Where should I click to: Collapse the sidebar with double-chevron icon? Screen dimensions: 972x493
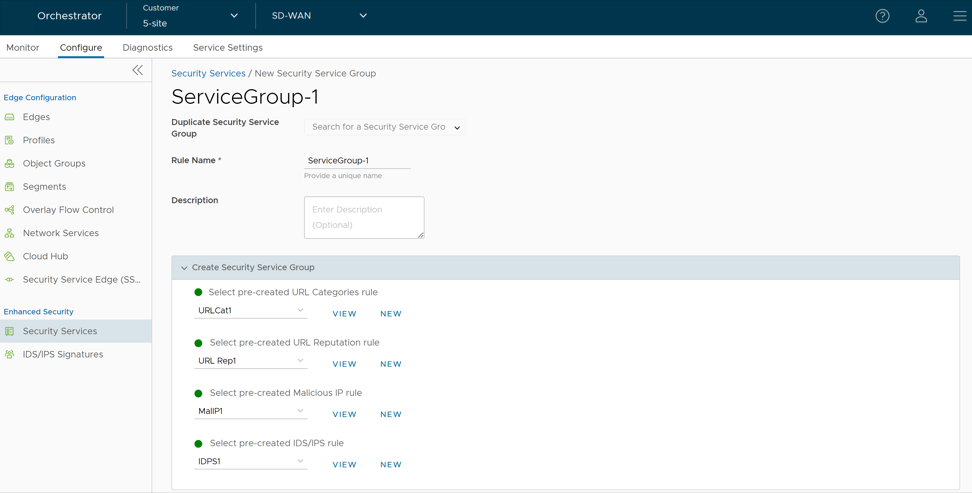coord(138,70)
